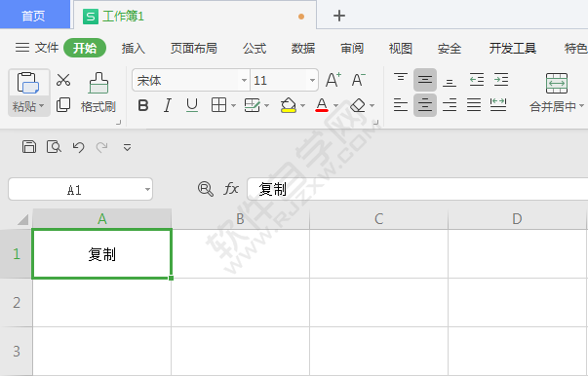Align text to top
This screenshot has height=376, width=588.
click(x=401, y=78)
